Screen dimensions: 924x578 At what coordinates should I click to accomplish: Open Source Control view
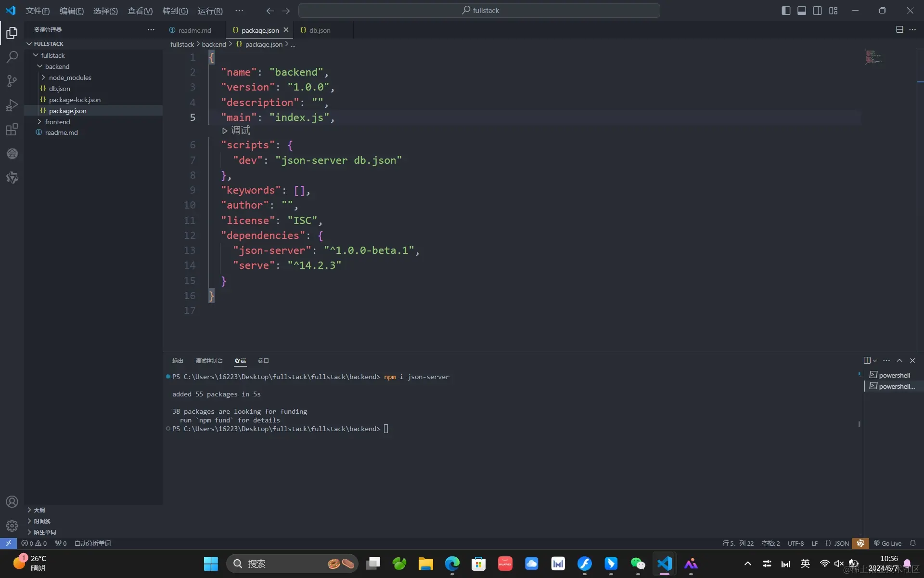click(12, 81)
